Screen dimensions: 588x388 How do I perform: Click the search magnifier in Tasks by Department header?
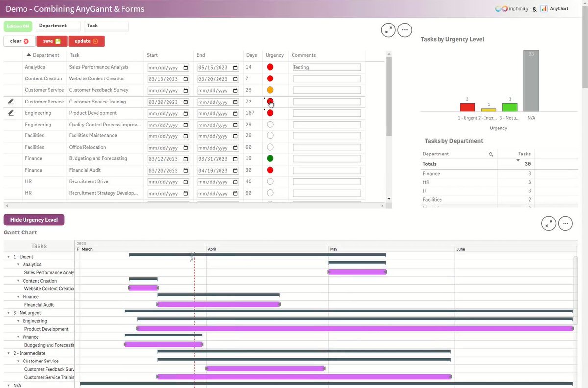click(490, 154)
